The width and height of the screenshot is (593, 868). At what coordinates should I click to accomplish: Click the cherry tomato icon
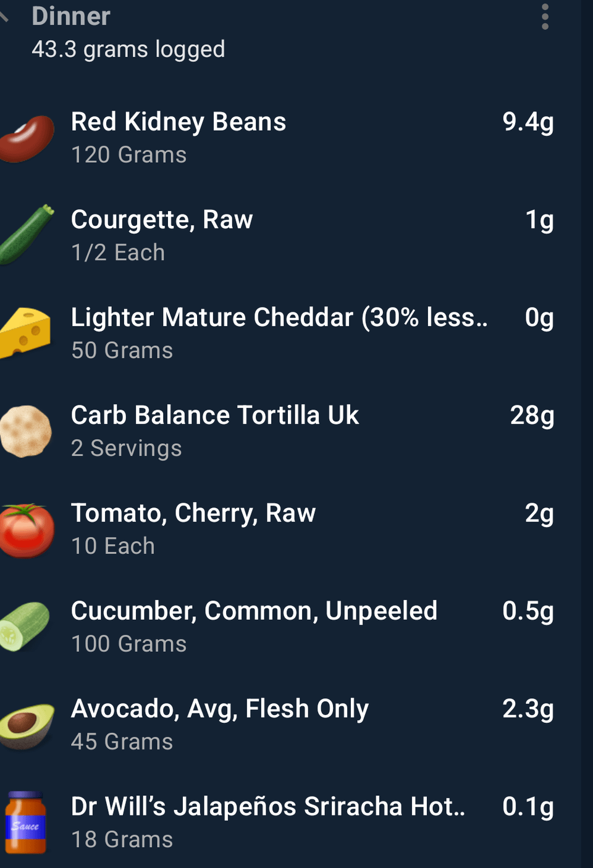click(27, 530)
